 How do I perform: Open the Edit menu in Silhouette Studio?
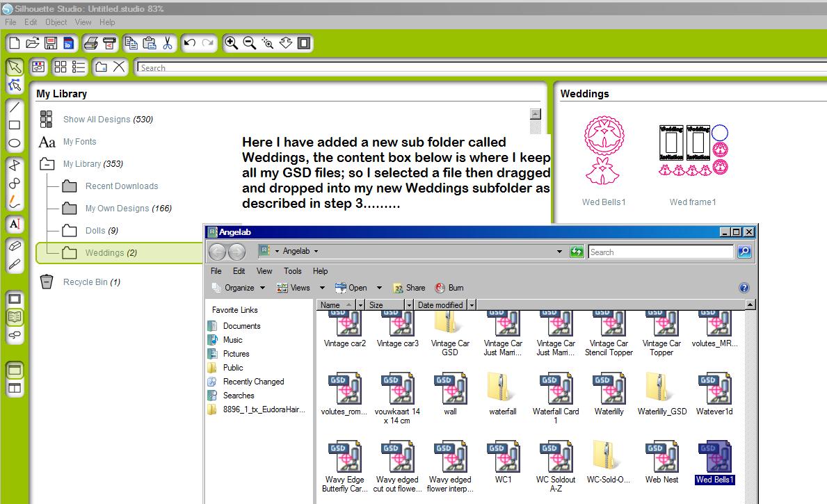(31, 22)
